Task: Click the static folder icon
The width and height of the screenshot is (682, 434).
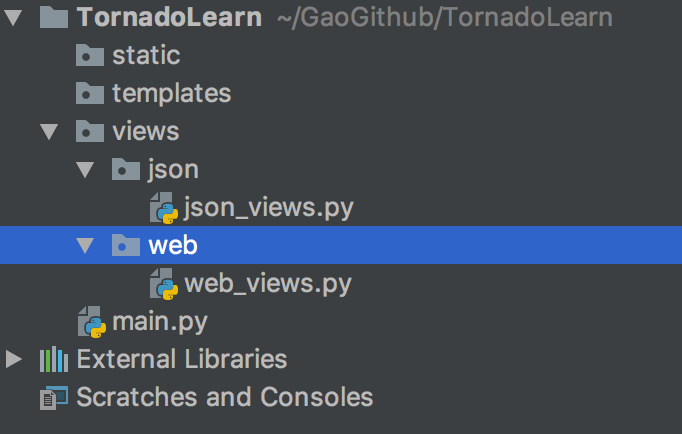Action: (90, 55)
